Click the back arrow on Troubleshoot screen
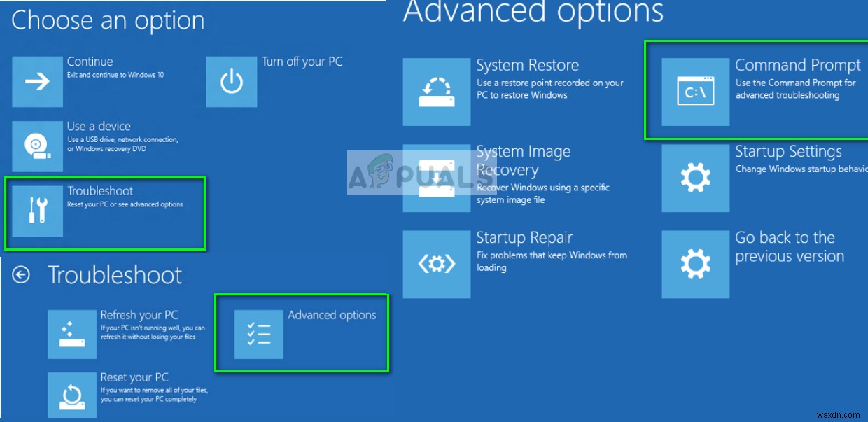This screenshot has height=422, width=868. click(x=22, y=275)
